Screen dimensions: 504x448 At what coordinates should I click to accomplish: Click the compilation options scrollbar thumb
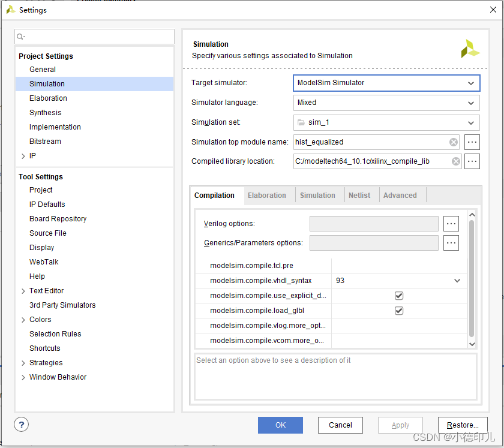472,278
